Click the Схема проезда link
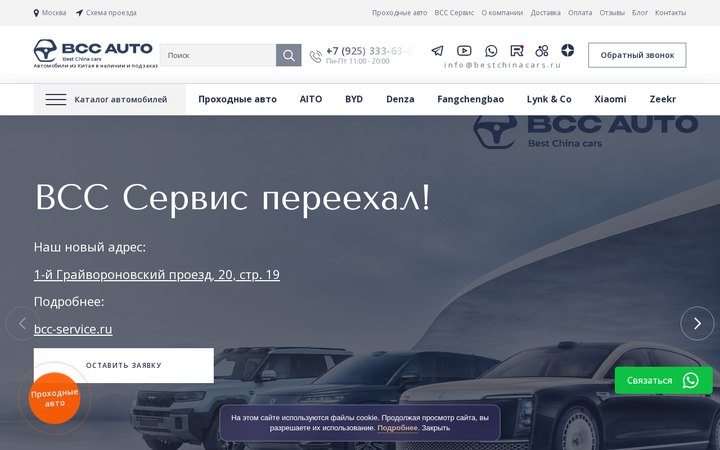The width and height of the screenshot is (720, 450). [x=111, y=13]
